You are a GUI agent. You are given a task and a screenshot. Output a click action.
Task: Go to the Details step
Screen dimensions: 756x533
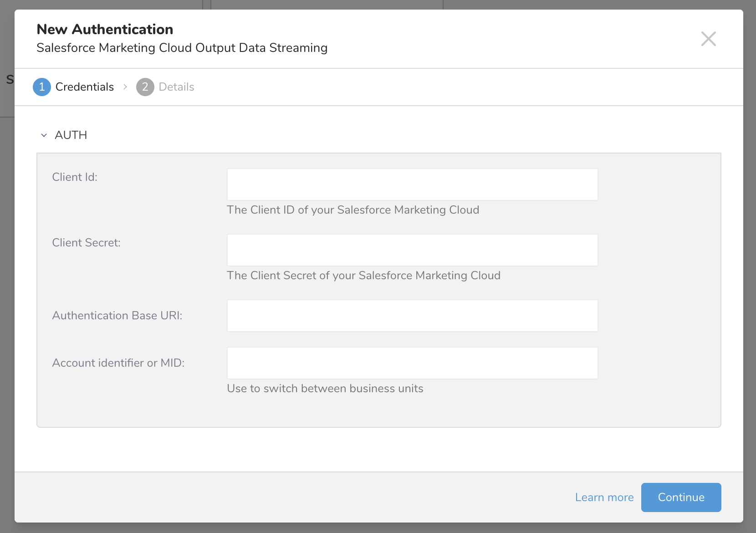(176, 87)
